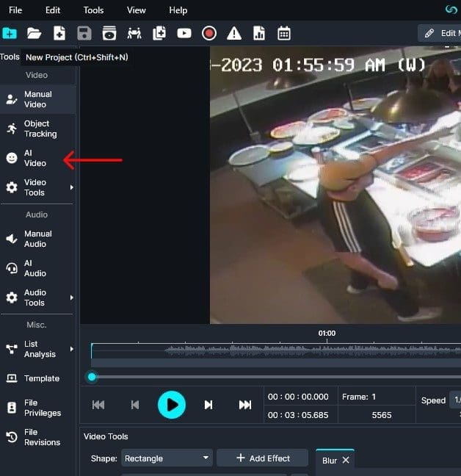Open the File menu
The image size is (461, 476).
pyautogui.click(x=15, y=10)
